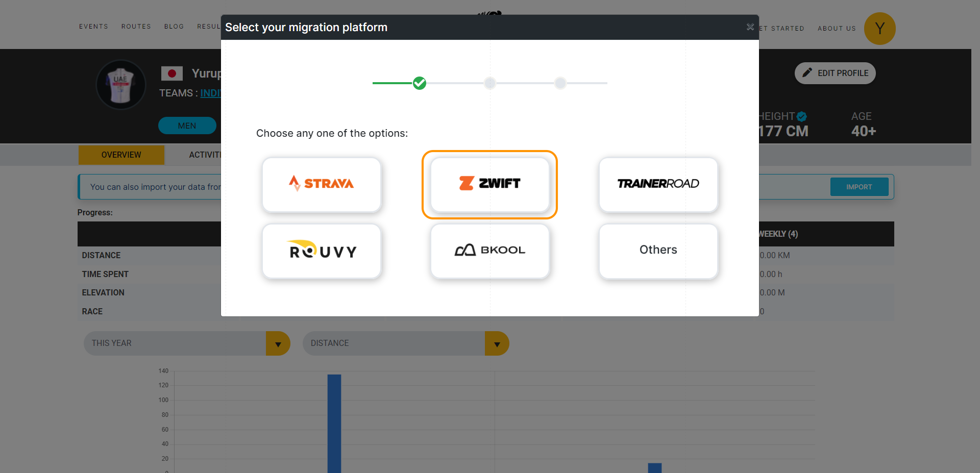The height and width of the screenshot is (473, 980).
Task: Choose Bkool as migration platform
Action: (489, 251)
